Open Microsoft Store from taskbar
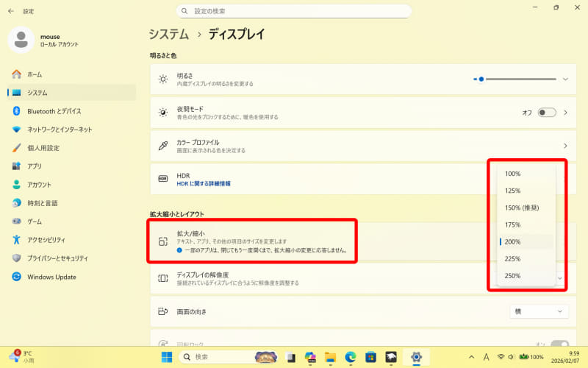Viewport: 588px width, 368px height. click(x=370, y=357)
